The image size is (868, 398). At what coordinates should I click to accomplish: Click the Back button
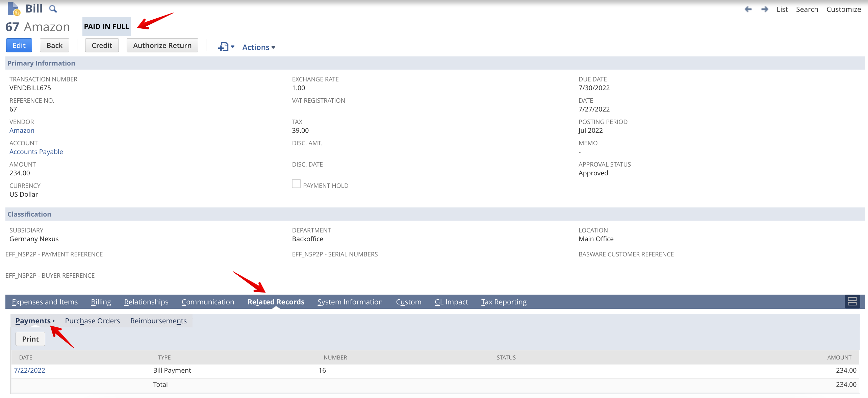[54, 45]
